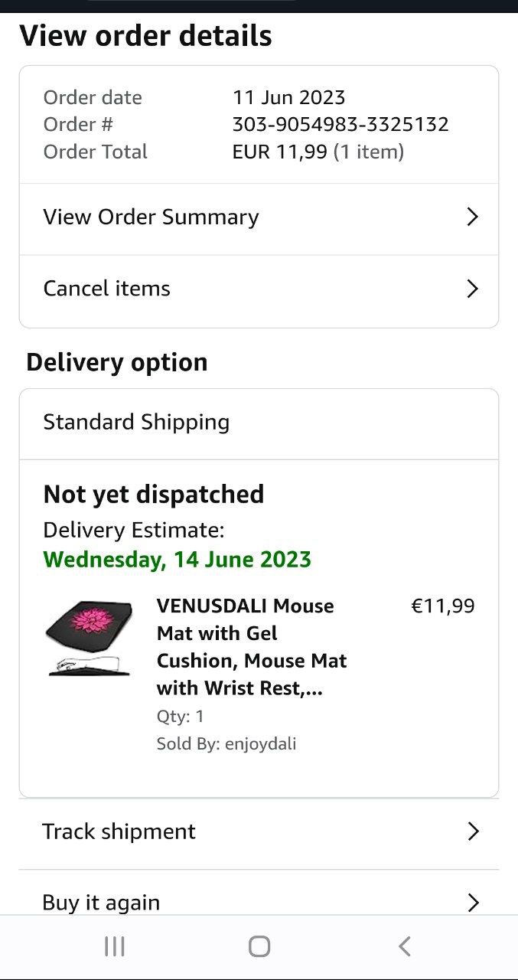Tap the Buy it again chevron
This screenshot has width=518, height=980.
tap(473, 903)
